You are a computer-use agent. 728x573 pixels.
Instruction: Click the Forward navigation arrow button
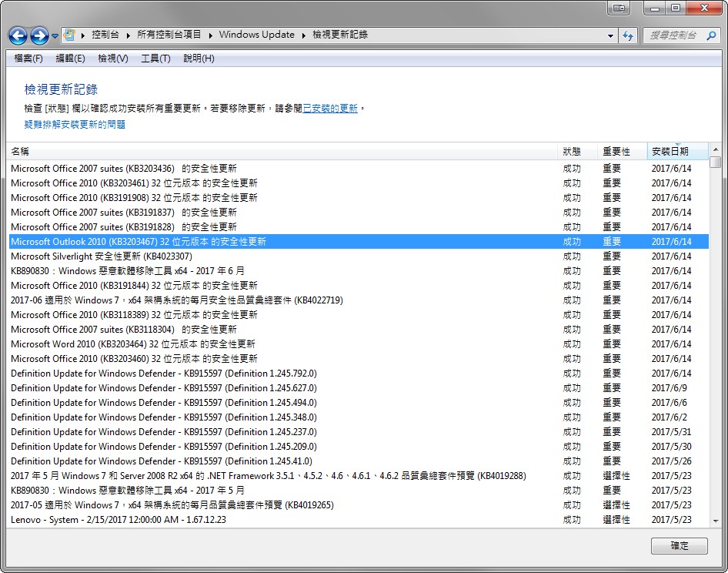39,35
